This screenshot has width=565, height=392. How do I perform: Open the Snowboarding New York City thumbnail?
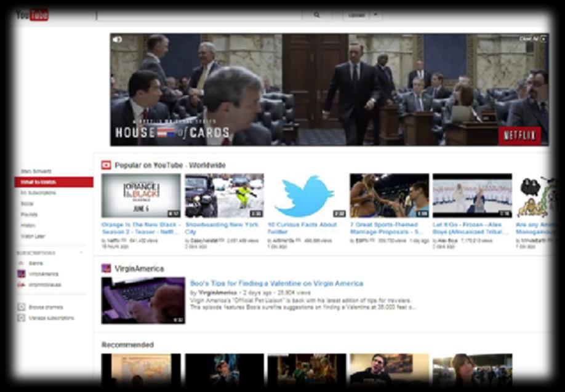coord(225,196)
